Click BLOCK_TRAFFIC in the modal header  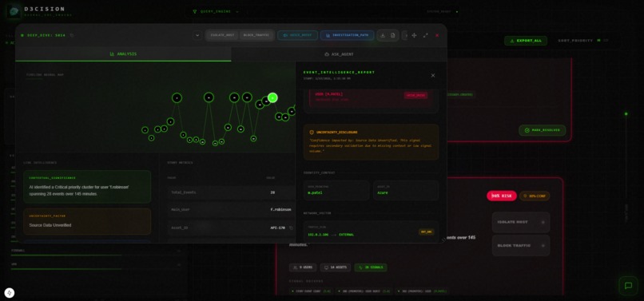[256, 35]
